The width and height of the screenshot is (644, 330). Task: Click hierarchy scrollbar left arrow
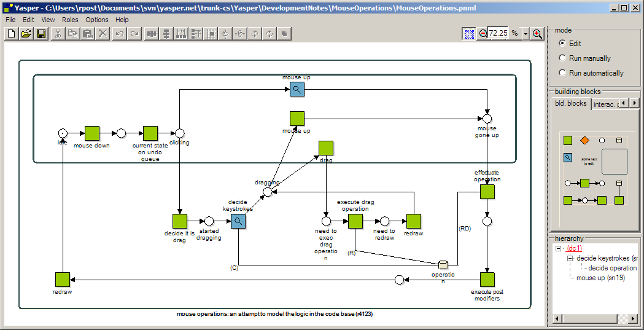(x=557, y=319)
